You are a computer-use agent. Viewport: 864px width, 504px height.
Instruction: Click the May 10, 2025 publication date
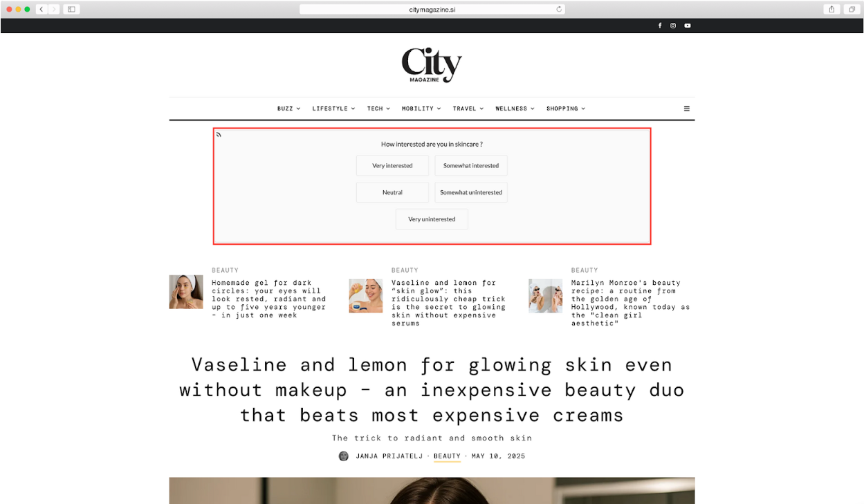[498, 456]
